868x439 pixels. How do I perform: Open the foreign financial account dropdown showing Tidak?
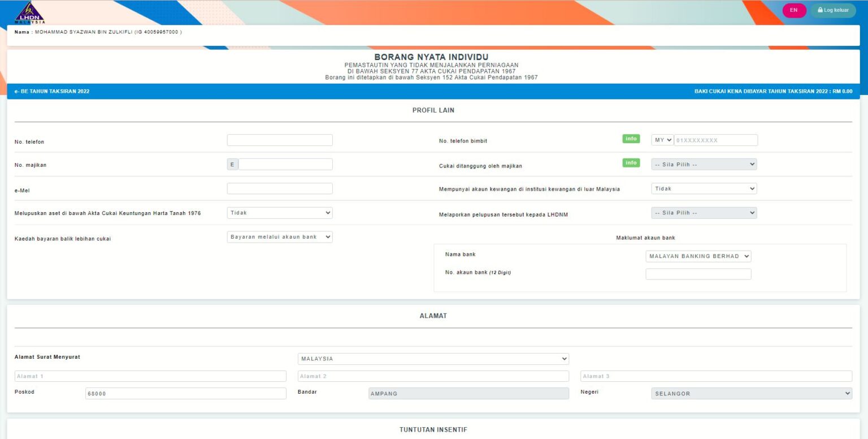pyautogui.click(x=704, y=188)
